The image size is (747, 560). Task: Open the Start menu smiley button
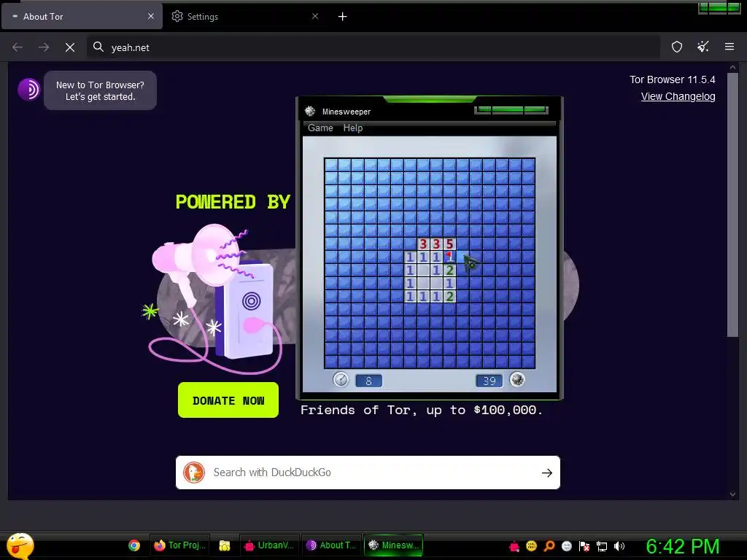pos(20,545)
